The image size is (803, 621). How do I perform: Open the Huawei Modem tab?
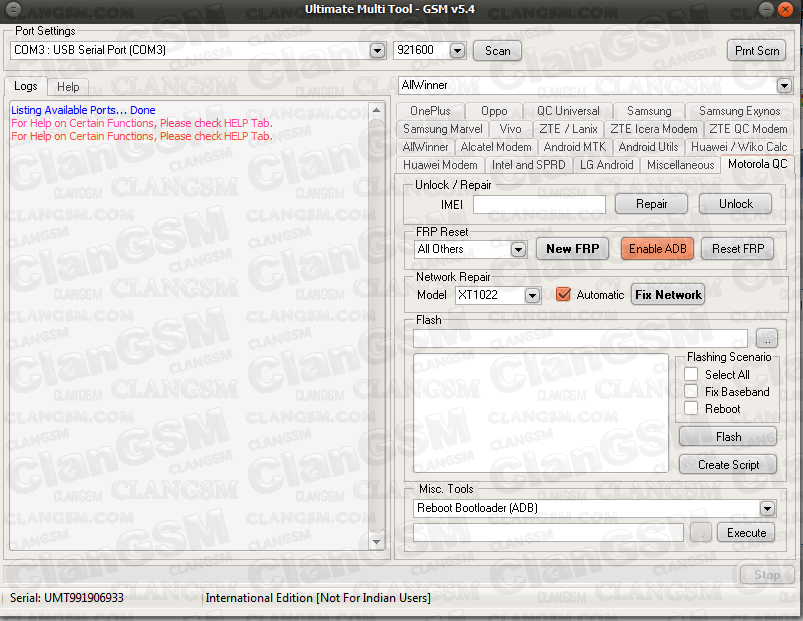pyautogui.click(x=440, y=165)
